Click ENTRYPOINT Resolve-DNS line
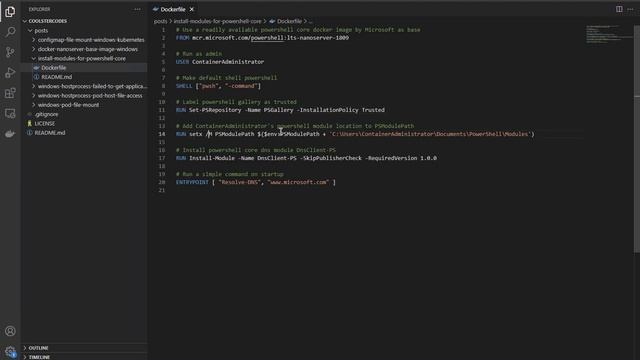This screenshot has height=360, width=640. click(256, 182)
